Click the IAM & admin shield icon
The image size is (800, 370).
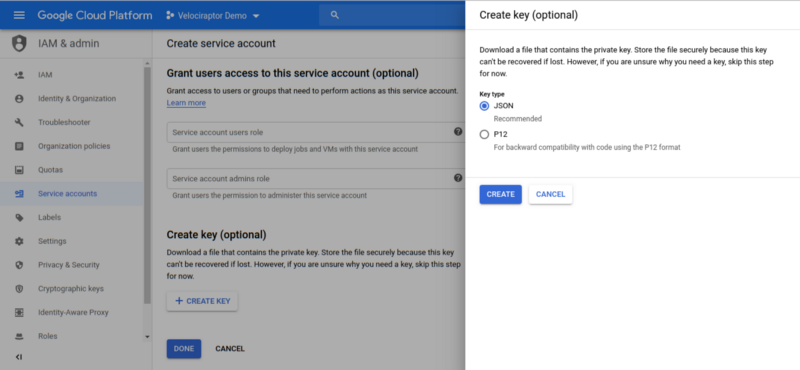tap(19, 43)
